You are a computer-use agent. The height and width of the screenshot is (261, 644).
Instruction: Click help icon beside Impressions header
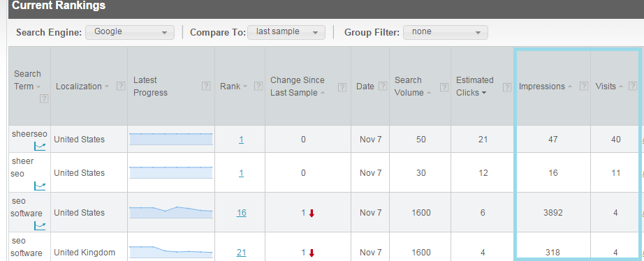click(x=584, y=86)
